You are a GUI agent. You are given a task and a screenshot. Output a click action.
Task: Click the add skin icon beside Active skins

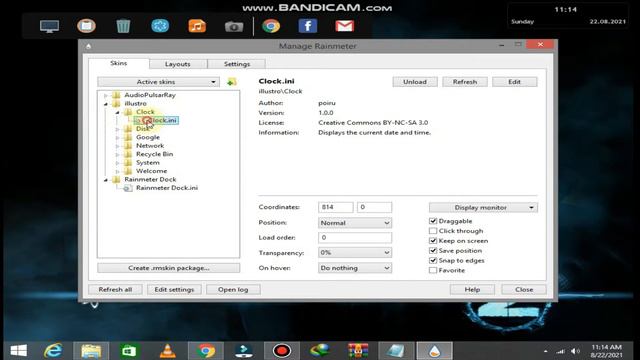(x=231, y=82)
